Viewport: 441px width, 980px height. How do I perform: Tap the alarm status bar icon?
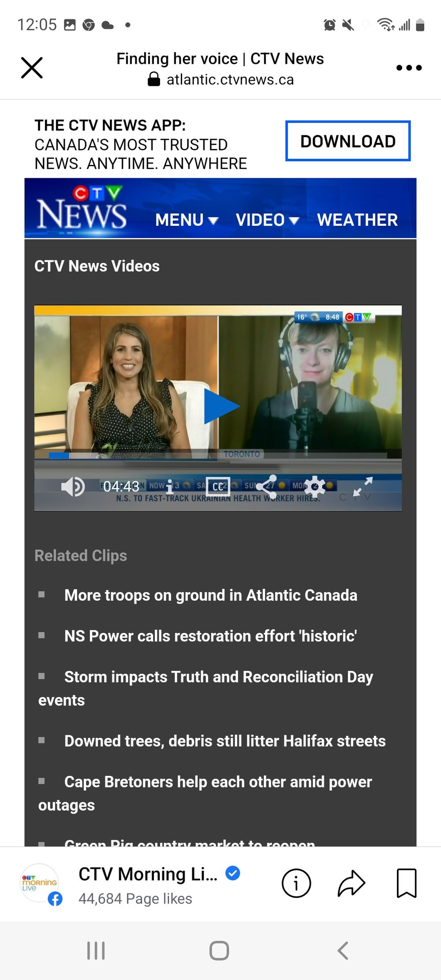pos(329,25)
